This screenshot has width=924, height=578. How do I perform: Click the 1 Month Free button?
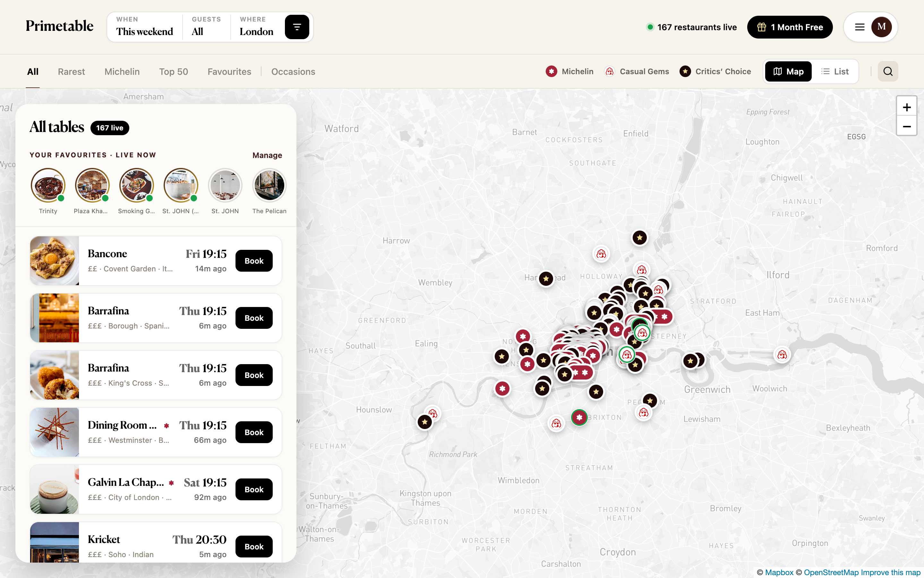pos(790,27)
